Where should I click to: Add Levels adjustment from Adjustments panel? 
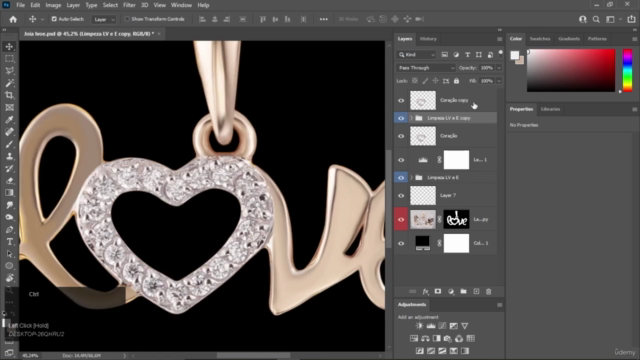(431, 326)
